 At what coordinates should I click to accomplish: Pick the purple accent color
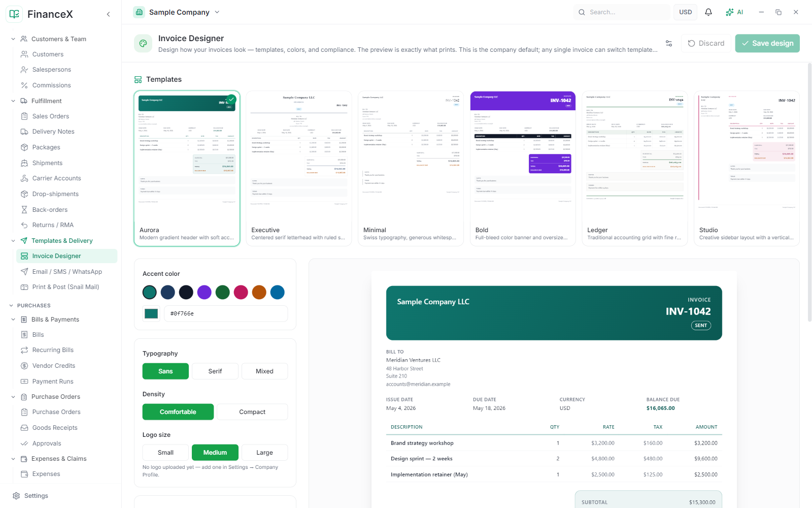click(x=205, y=292)
